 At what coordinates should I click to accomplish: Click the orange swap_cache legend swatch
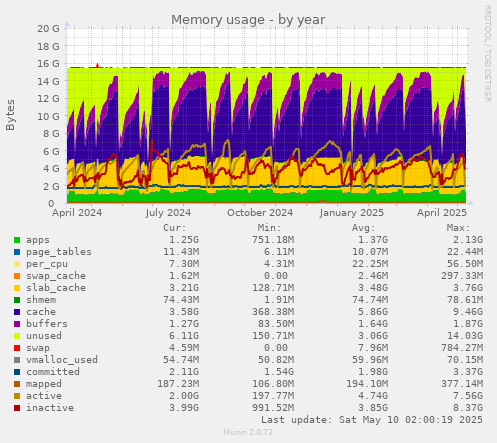coord(17,276)
